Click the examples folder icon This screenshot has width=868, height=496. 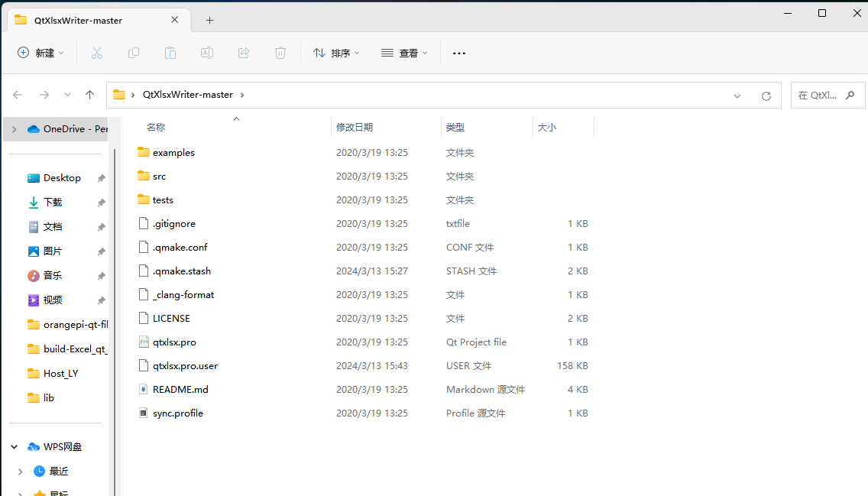click(x=144, y=151)
